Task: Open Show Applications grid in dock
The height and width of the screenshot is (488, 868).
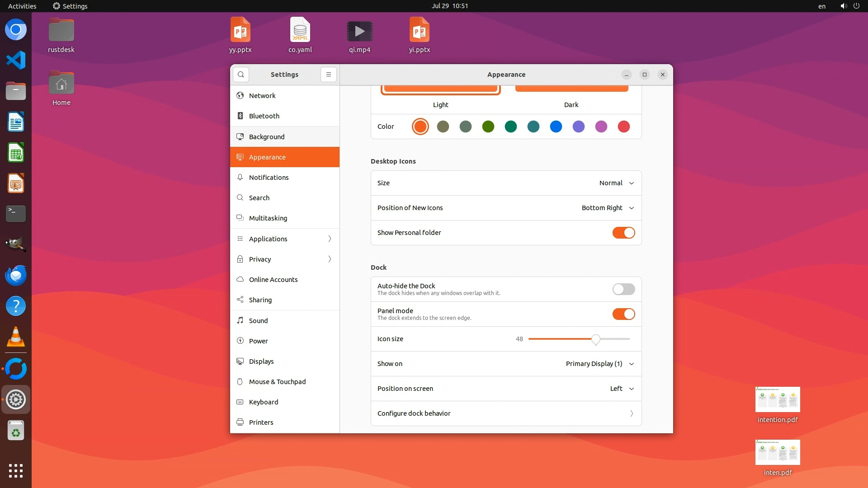Action: tap(16, 470)
